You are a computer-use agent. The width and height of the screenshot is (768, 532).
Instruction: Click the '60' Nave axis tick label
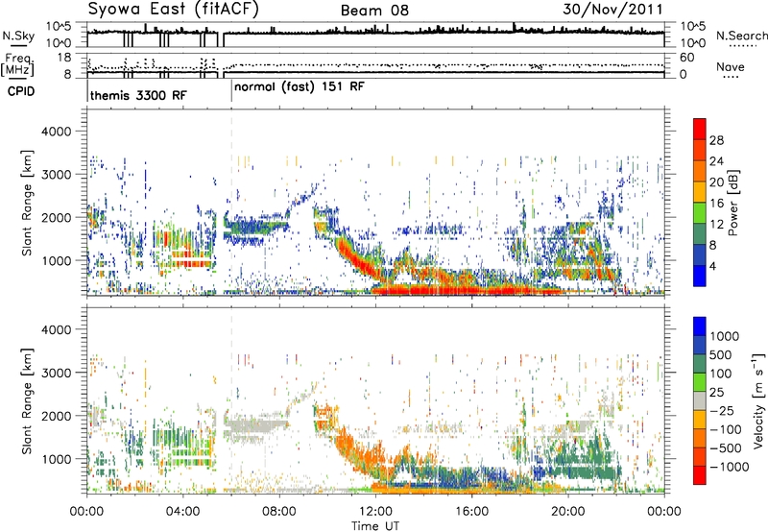click(686, 58)
